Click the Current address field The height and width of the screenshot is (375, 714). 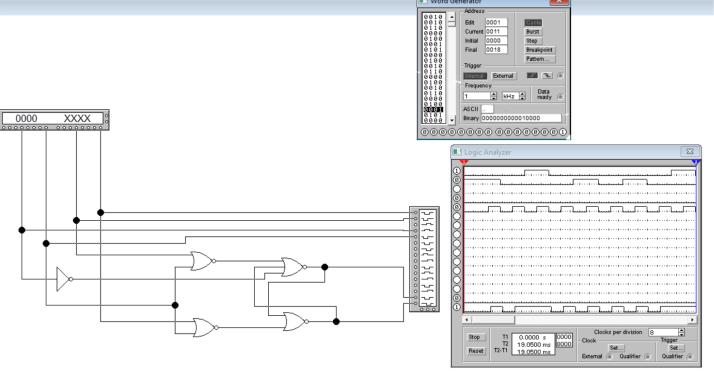(496, 31)
